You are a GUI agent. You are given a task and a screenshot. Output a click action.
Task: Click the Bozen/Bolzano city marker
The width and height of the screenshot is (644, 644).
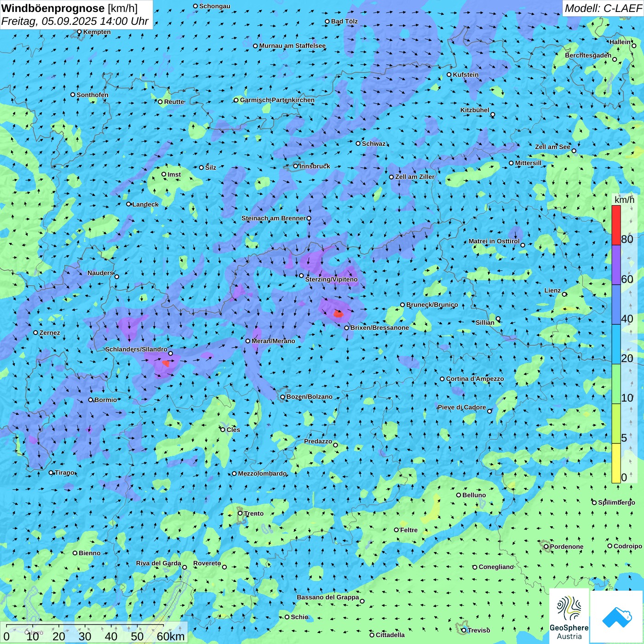click(283, 397)
